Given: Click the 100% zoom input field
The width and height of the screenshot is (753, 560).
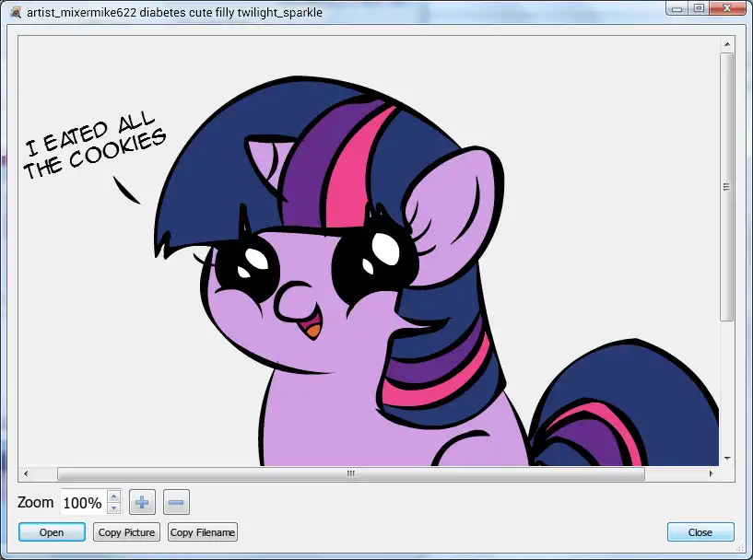Looking at the screenshot, I should [x=85, y=502].
